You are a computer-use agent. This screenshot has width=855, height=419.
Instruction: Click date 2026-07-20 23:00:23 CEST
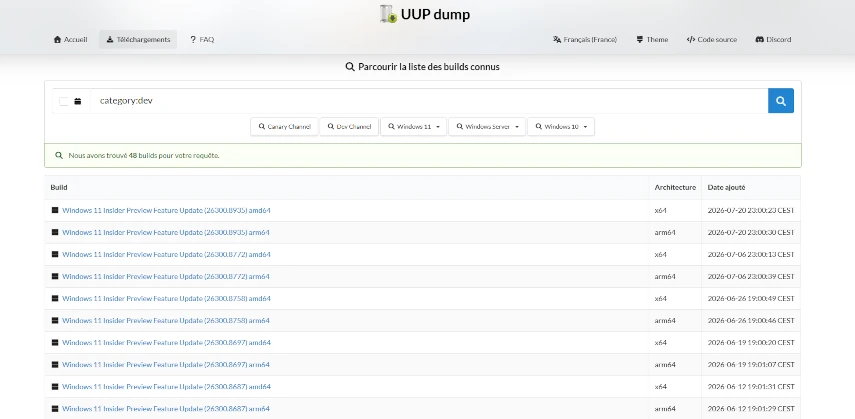click(751, 211)
